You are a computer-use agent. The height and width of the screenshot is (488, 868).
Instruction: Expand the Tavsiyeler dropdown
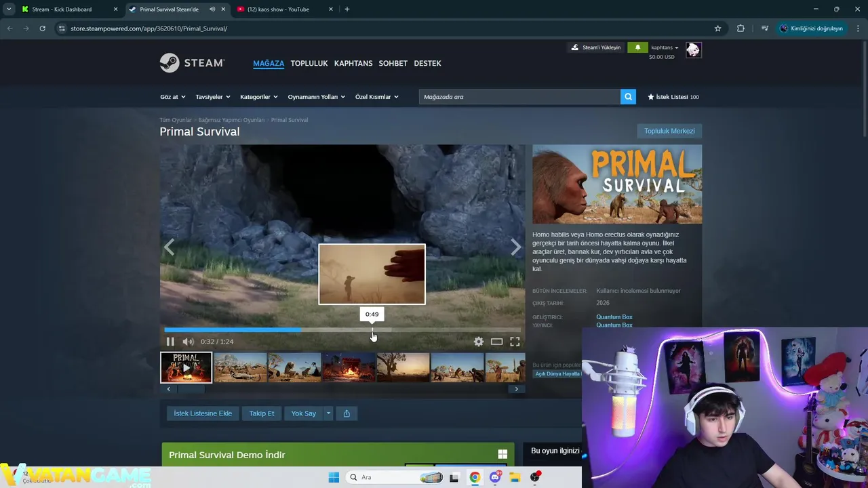213,97
